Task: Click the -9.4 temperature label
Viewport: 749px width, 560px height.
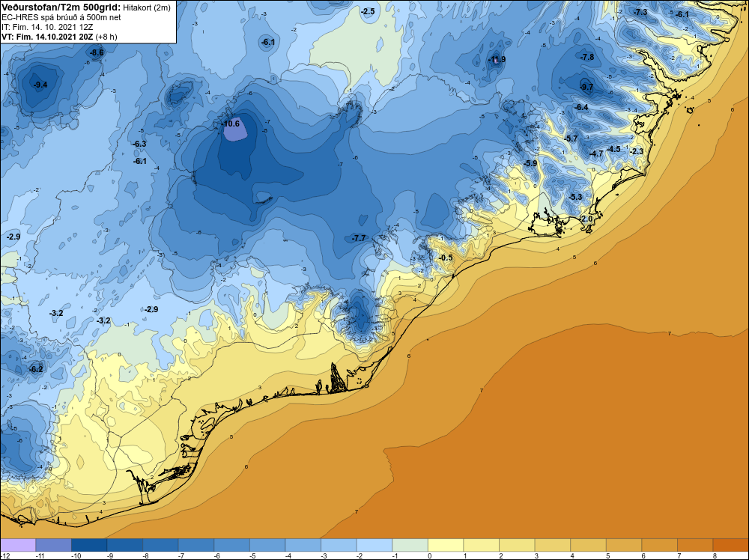Action: pos(40,85)
